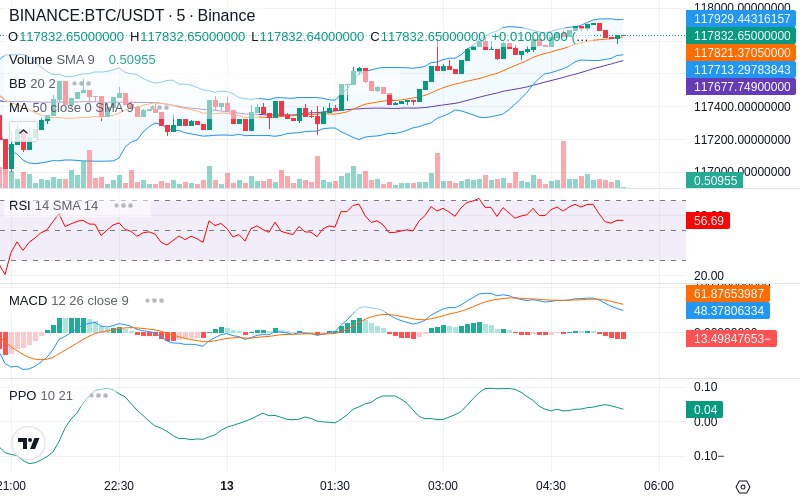
Task: Select the PPO 10 21 legend
Action: coord(41,395)
